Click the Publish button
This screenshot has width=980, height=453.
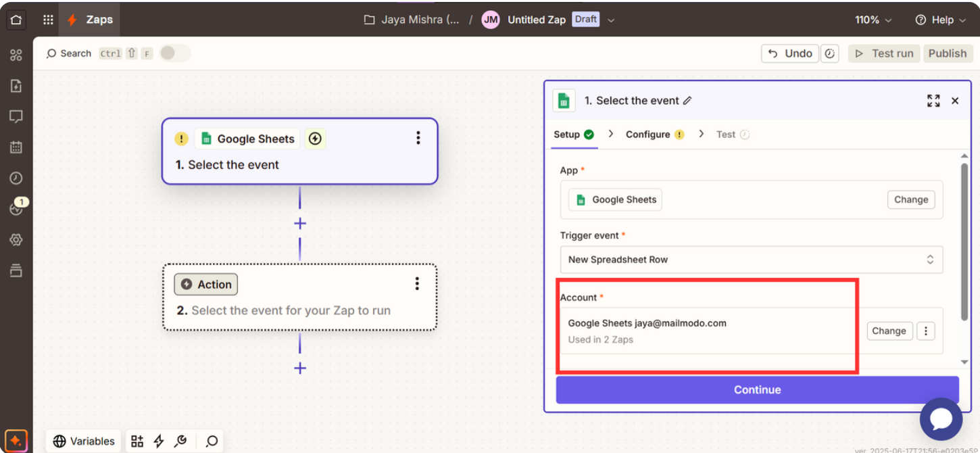(947, 53)
